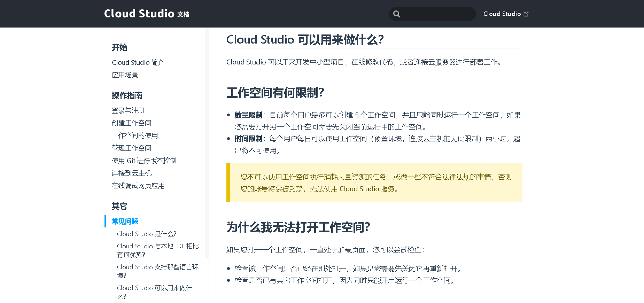Click the active 常见问题 sidebar entry
This screenshot has height=303, width=644.
coord(125,222)
